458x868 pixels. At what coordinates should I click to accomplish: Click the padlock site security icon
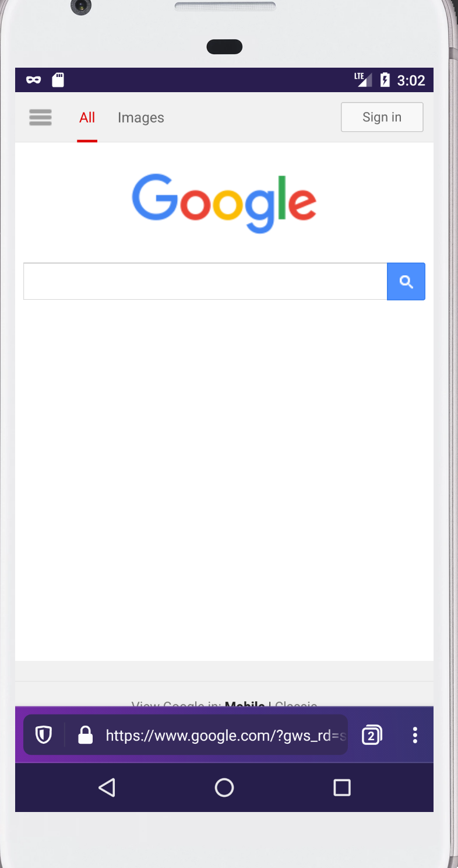point(86,735)
